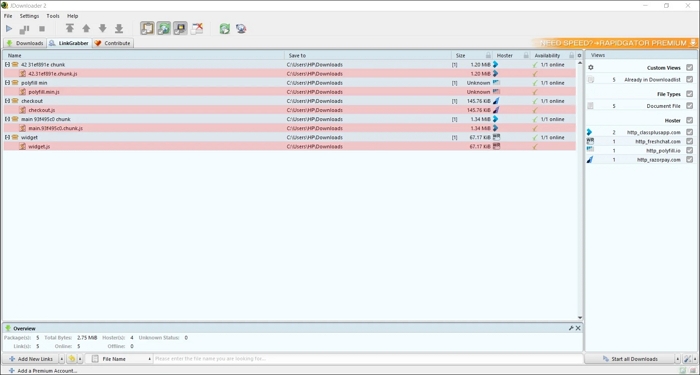700x375 pixels.
Task: Open the Tools menu
Action: 53,16
